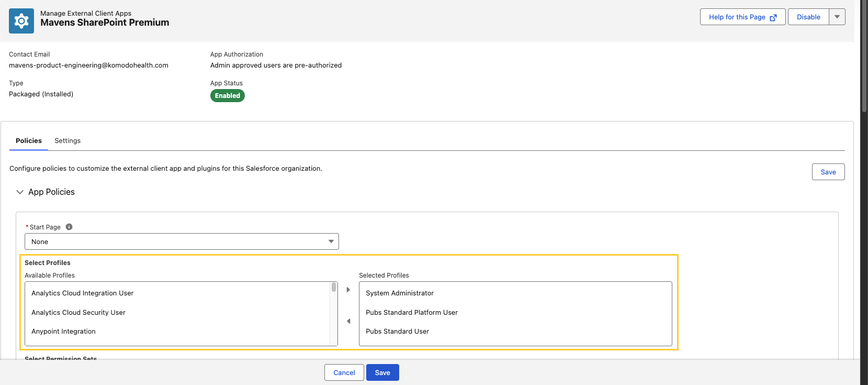Select Pubs Standard User profile
Image resolution: width=868 pixels, height=385 pixels.
515,332
